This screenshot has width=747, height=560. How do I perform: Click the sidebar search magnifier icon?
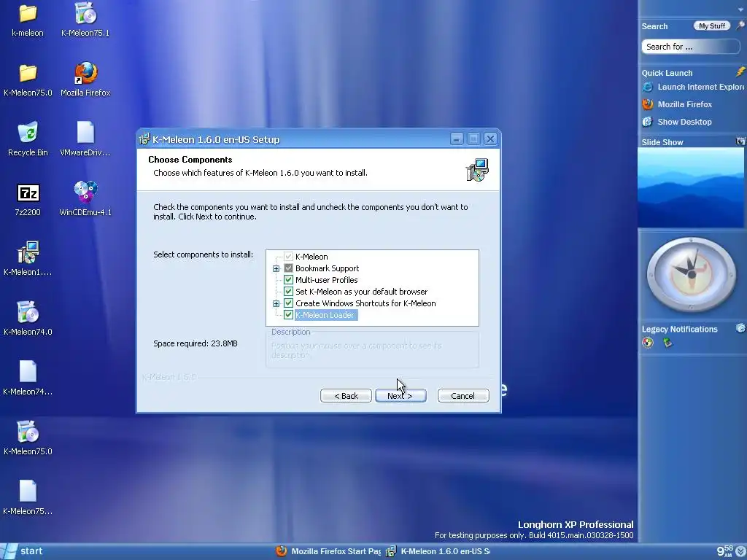741,26
